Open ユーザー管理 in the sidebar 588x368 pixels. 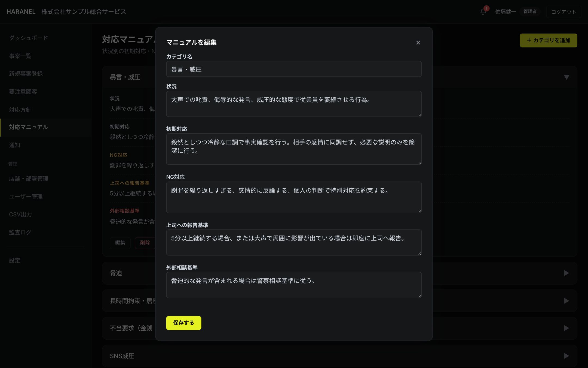click(x=45, y=197)
